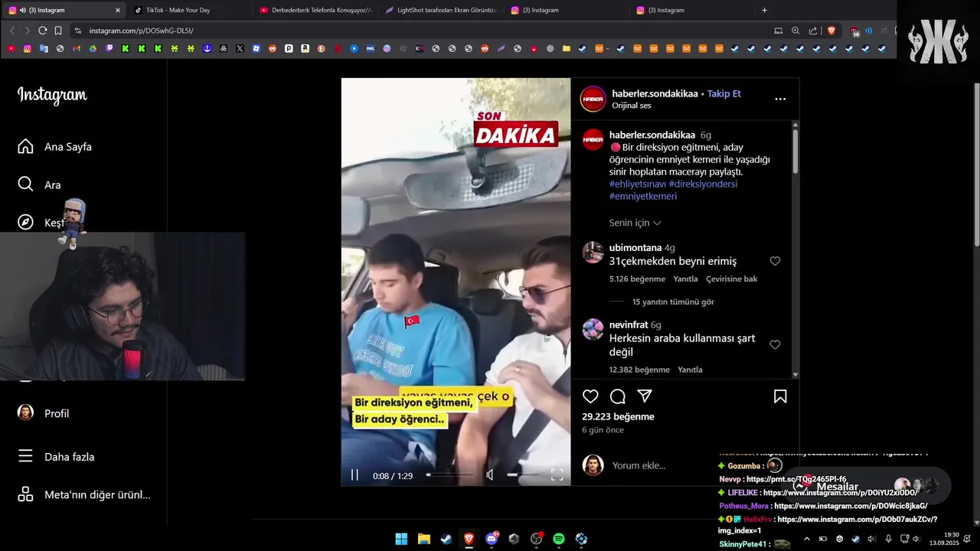Like ubimontana's comment
The image size is (980, 551).
775,261
